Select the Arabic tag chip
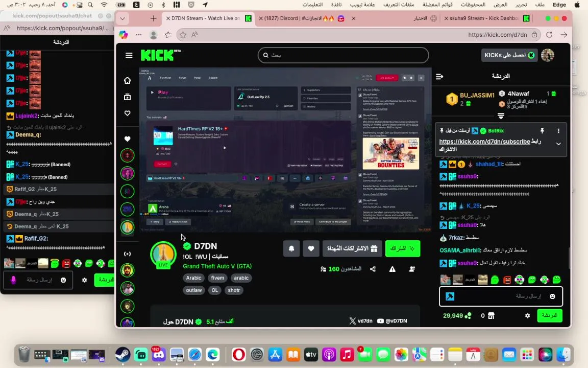The height and width of the screenshot is (368, 588). pyautogui.click(x=194, y=278)
